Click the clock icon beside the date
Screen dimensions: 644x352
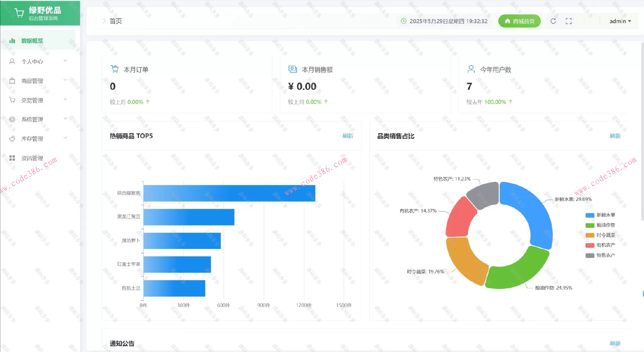[x=404, y=21]
